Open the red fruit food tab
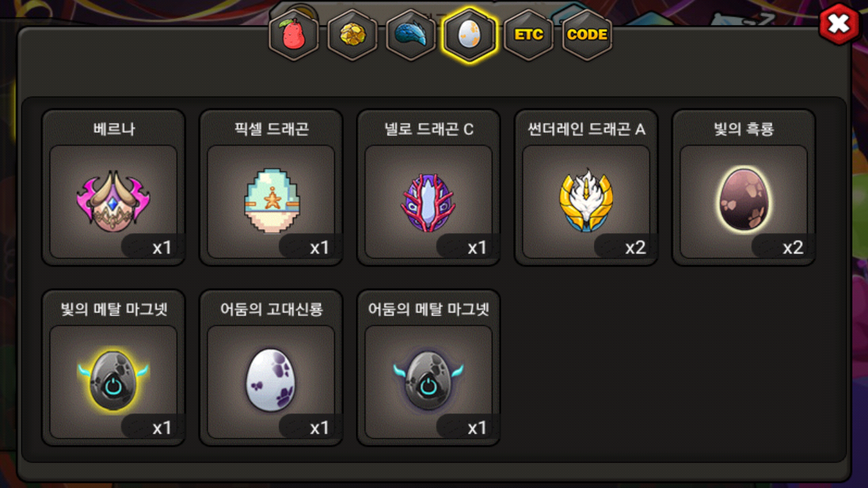 click(x=294, y=35)
